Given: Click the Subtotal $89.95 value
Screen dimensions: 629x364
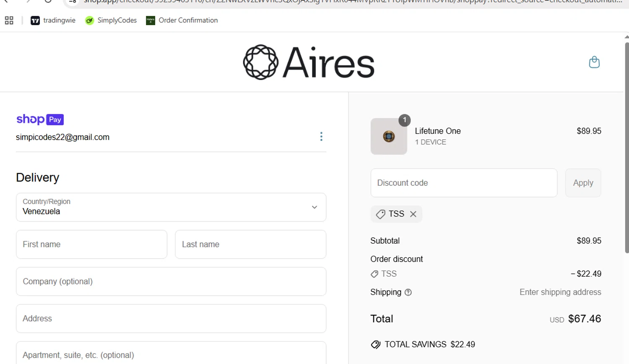Looking at the screenshot, I should pyautogui.click(x=589, y=241).
